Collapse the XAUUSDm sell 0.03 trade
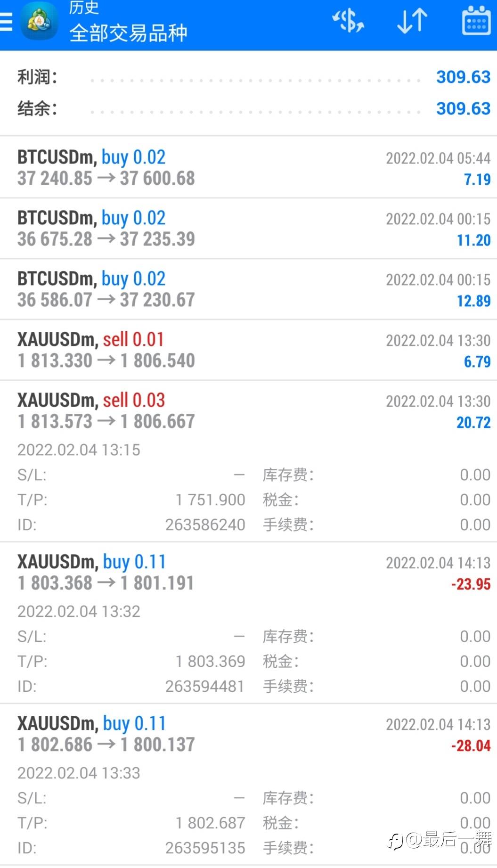497x868 pixels. (248, 411)
